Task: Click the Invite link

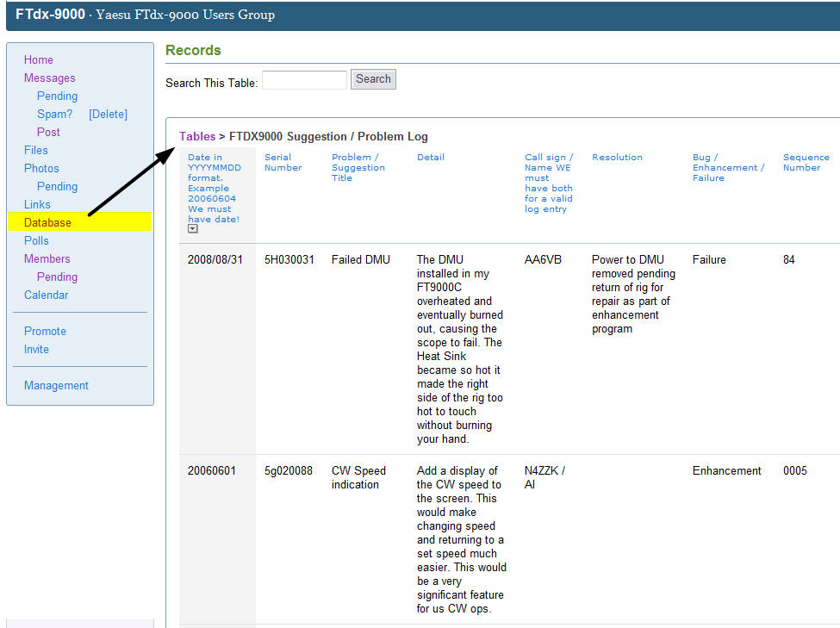Action: pos(36,350)
